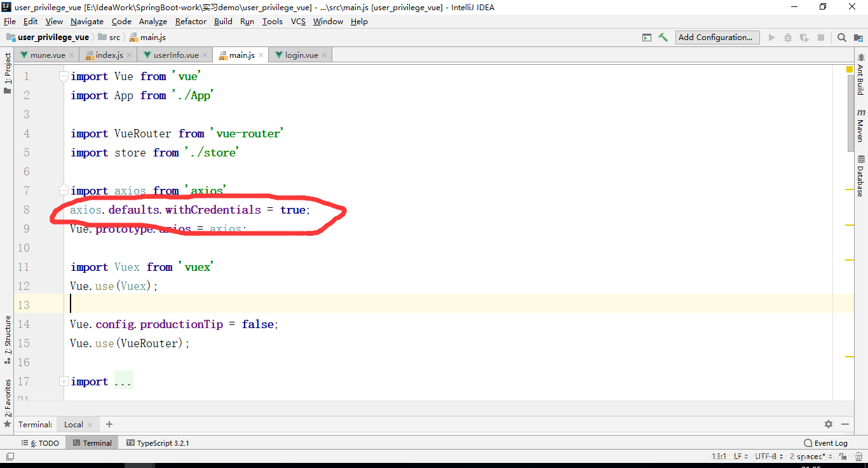The width and height of the screenshot is (868, 468).
Task: Collapse import fold marker at line 7
Action: click(64, 189)
